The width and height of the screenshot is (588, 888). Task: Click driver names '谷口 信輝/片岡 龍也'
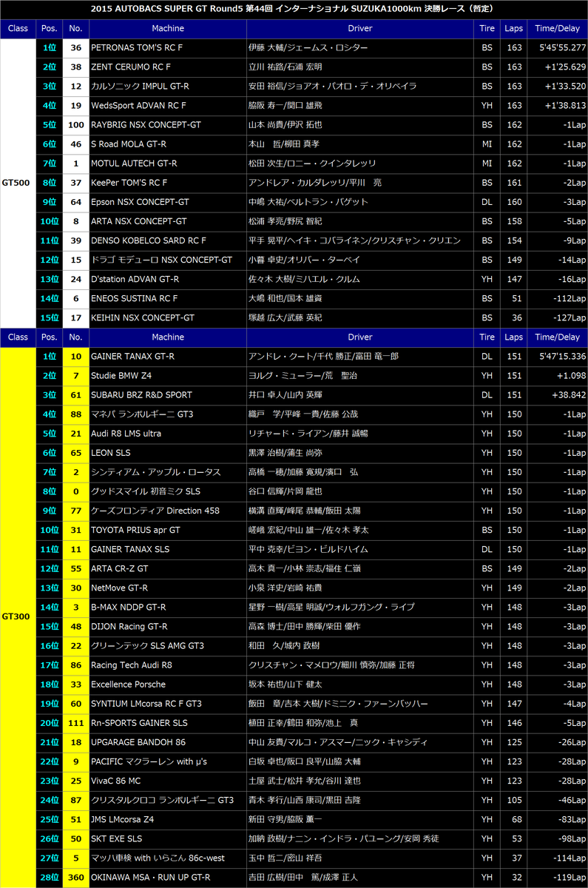[285, 491]
